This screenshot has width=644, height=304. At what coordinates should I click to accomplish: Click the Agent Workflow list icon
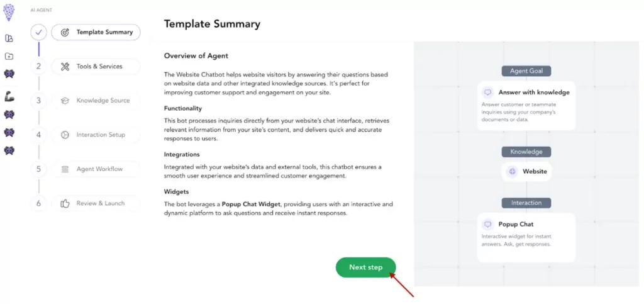tap(65, 169)
